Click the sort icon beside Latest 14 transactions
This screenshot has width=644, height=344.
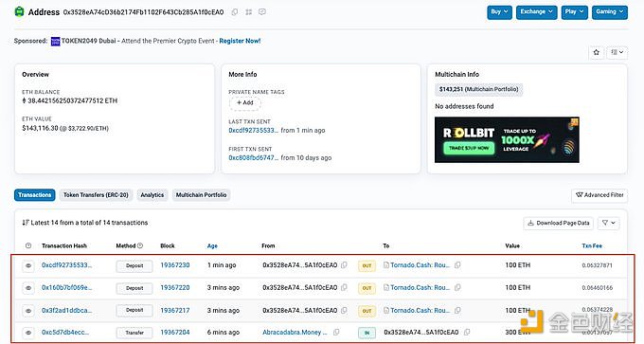[x=26, y=223]
